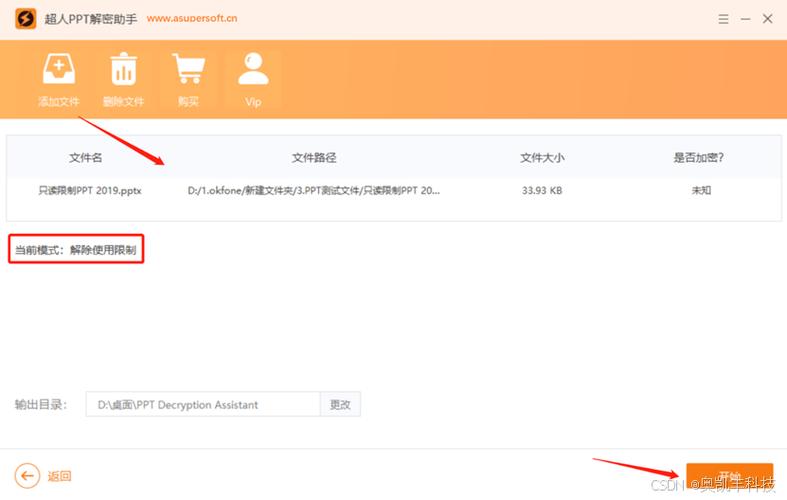The image size is (787, 500).
Task: Click the 文件路径 column header
Action: point(314,158)
